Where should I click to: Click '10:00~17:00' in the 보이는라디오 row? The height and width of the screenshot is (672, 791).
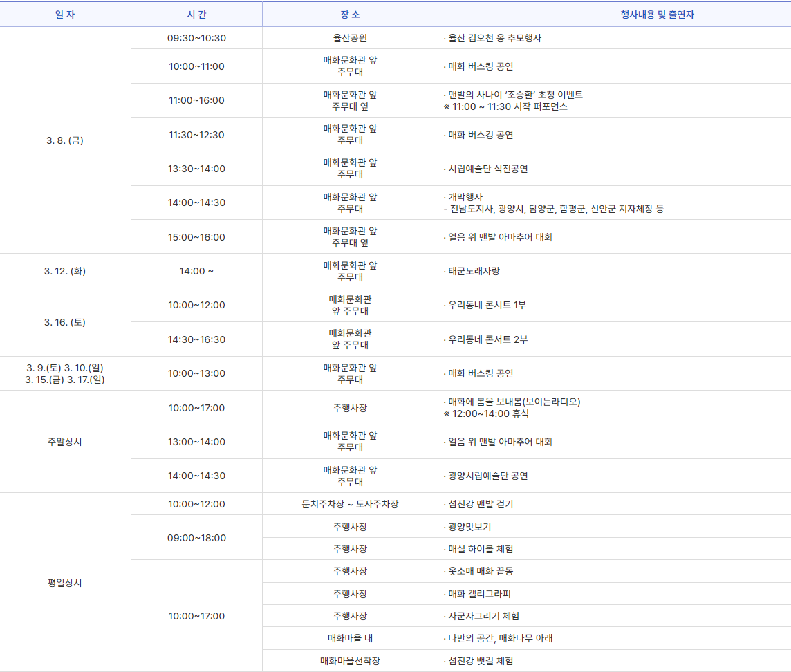click(197, 408)
